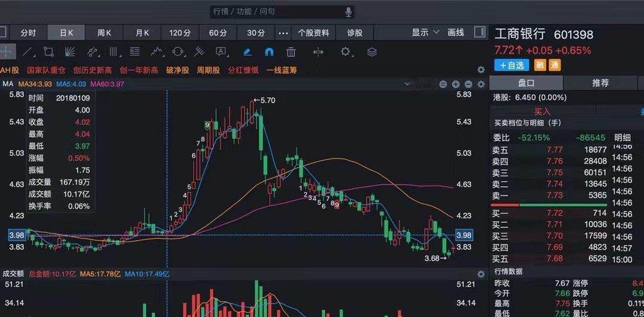The width and height of the screenshot is (644, 317).
Task: Select the linked-node channel drawing tool
Action: pyautogui.click(x=92, y=52)
